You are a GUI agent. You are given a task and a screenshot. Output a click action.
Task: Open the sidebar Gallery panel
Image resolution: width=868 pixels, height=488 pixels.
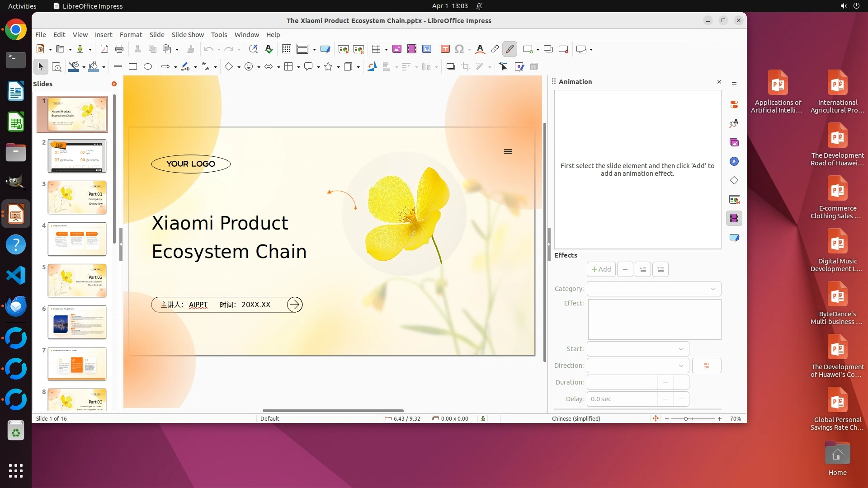[734, 143]
